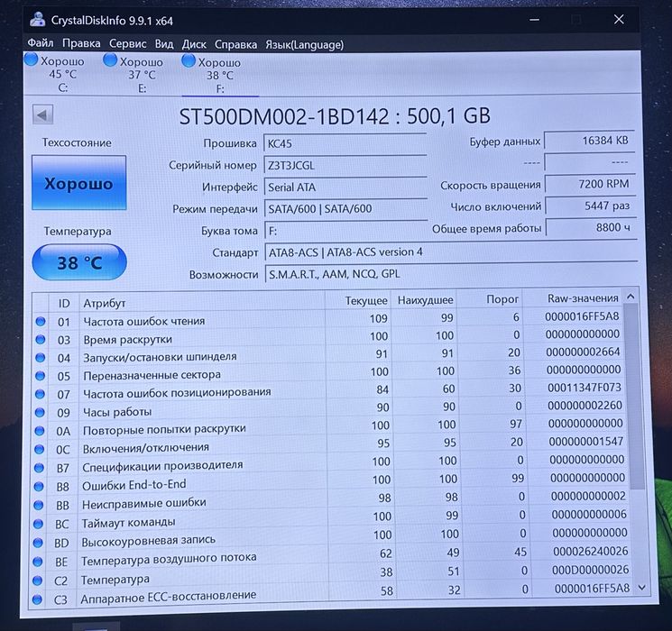The width and height of the screenshot is (672, 631).
Task: Open the Сервис menu
Action: click(128, 43)
